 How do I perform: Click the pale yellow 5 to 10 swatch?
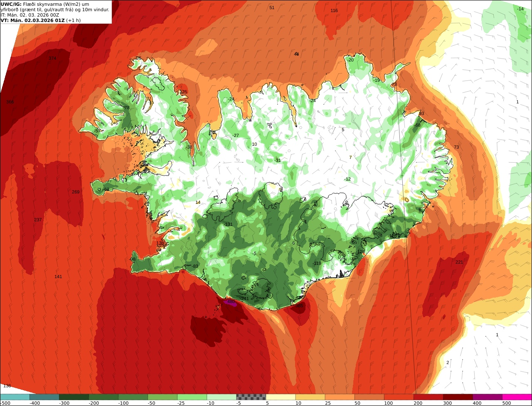(281, 397)
